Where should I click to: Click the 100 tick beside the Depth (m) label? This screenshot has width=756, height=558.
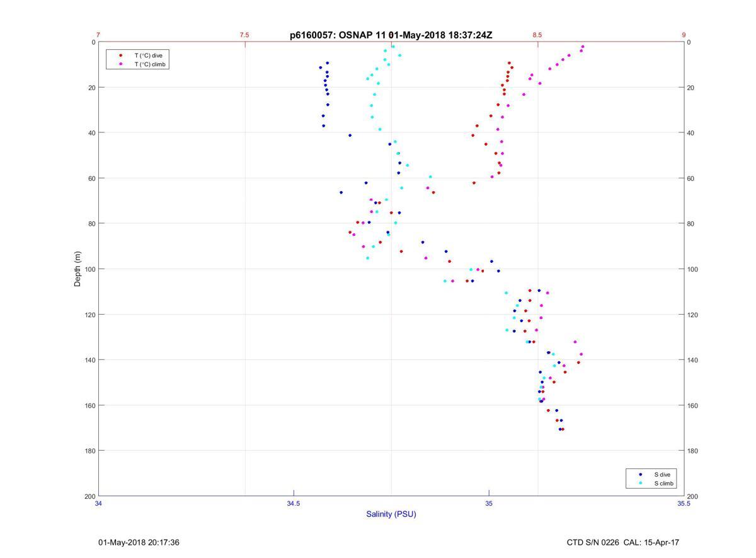pyautogui.click(x=89, y=269)
